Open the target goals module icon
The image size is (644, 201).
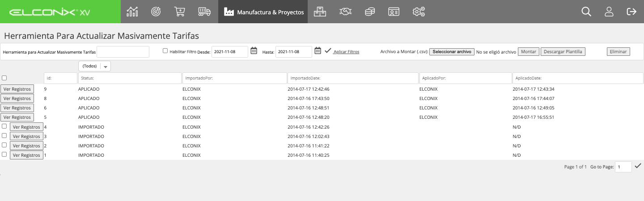(156, 12)
